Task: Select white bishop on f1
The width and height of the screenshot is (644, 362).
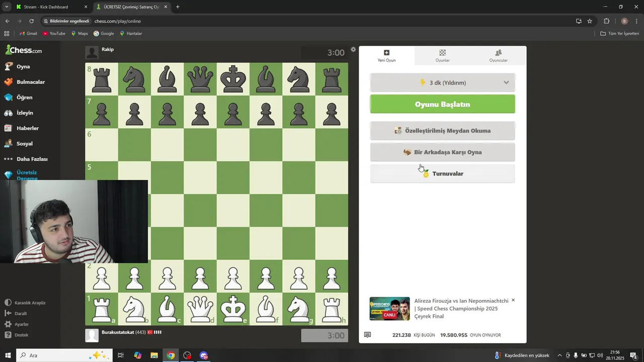Action: 266,309
